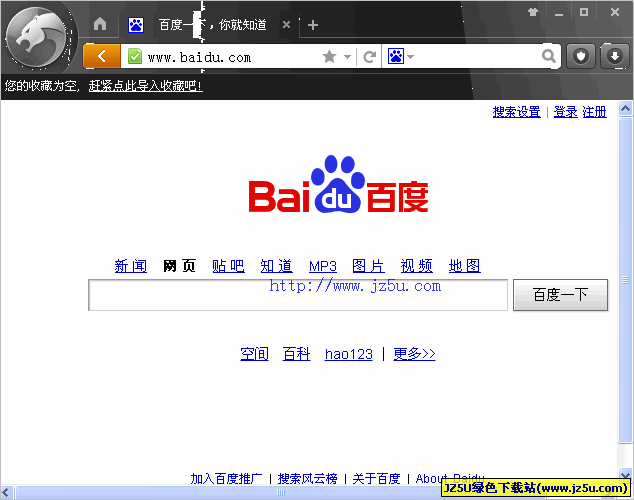Switch to 图片 search category
634x500 pixels.
tap(368, 266)
